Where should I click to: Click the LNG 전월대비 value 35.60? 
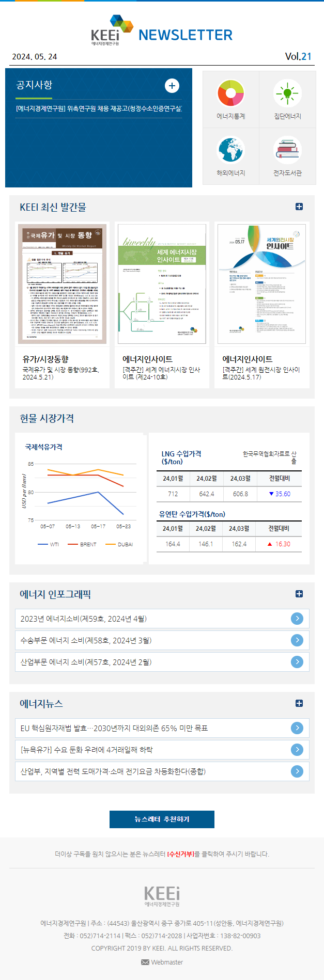(x=280, y=494)
